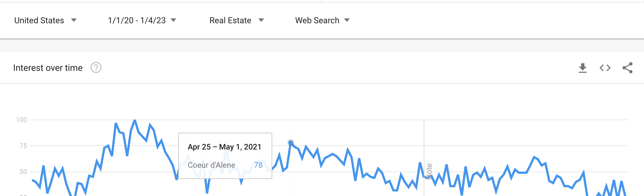
Task: Open the United States region dropdown
Action: tap(39, 20)
